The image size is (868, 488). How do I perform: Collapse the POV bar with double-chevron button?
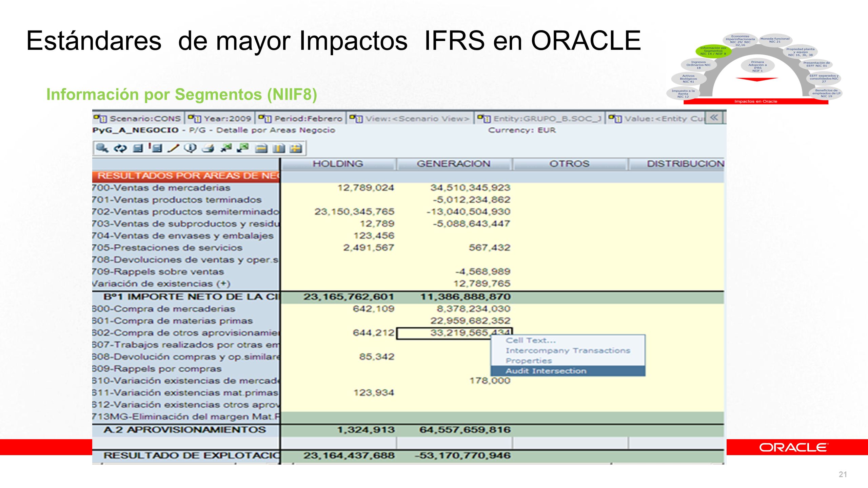pyautogui.click(x=714, y=118)
